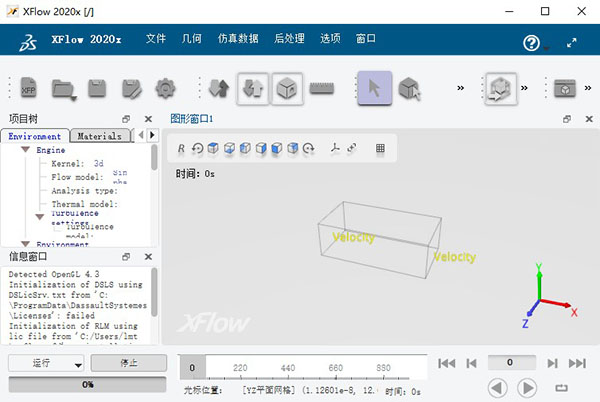Toggle the outlined cube view toolbar button
The height and width of the screenshot is (402, 600).
[x=287, y=89]
